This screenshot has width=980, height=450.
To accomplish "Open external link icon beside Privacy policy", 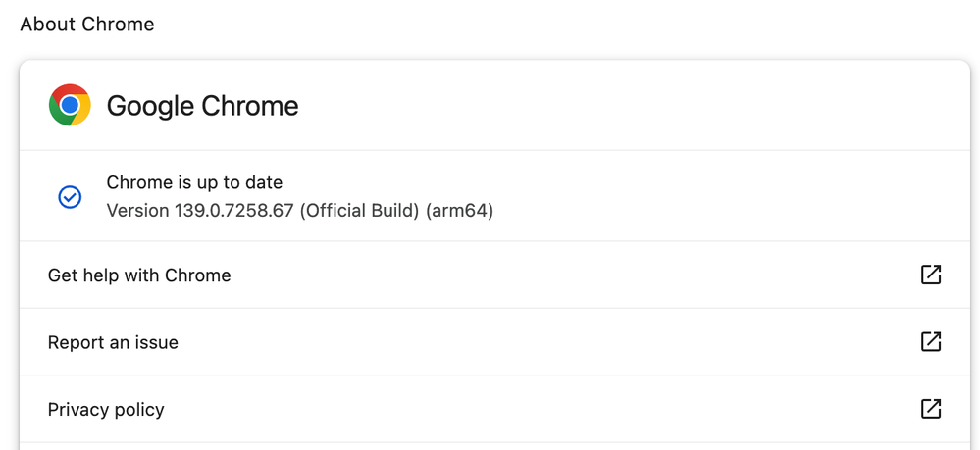I will point(931,409).
